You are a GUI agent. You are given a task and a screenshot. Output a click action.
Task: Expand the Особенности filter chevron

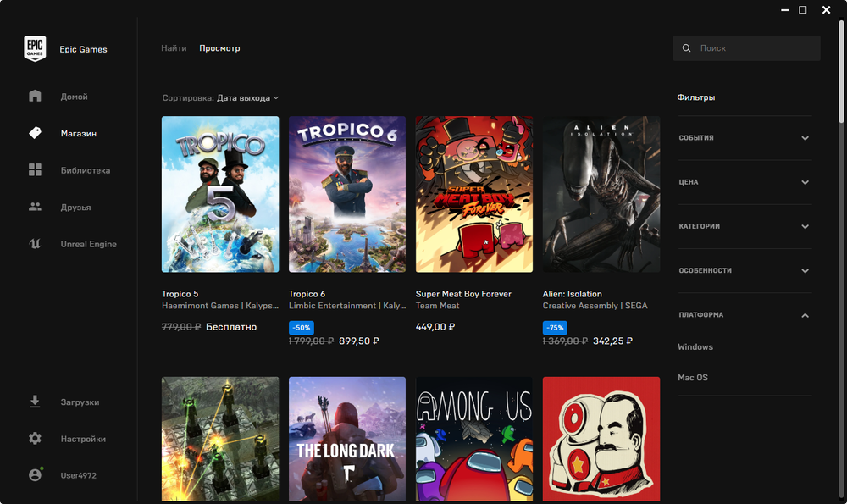(805, 271)
